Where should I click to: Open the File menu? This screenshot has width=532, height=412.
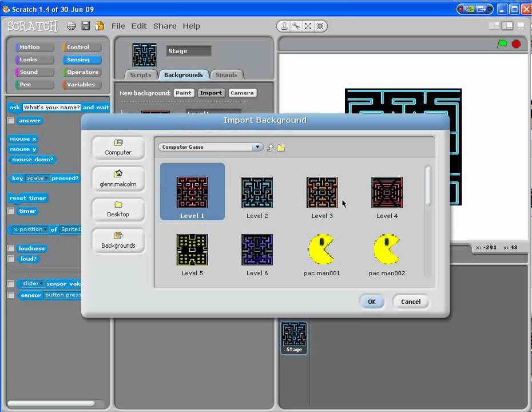118,26
